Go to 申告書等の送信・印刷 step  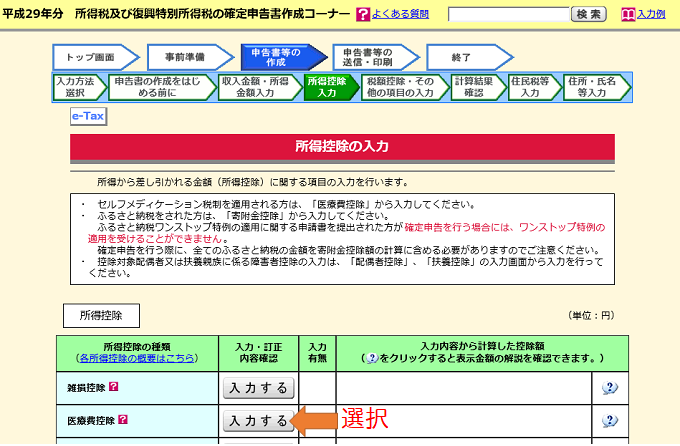[376, 57]
